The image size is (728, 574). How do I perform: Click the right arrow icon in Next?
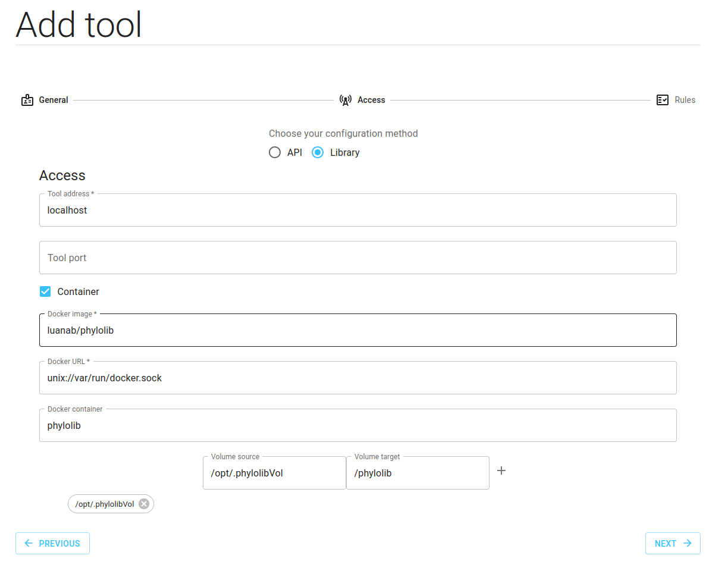click(x=688, y=543)
